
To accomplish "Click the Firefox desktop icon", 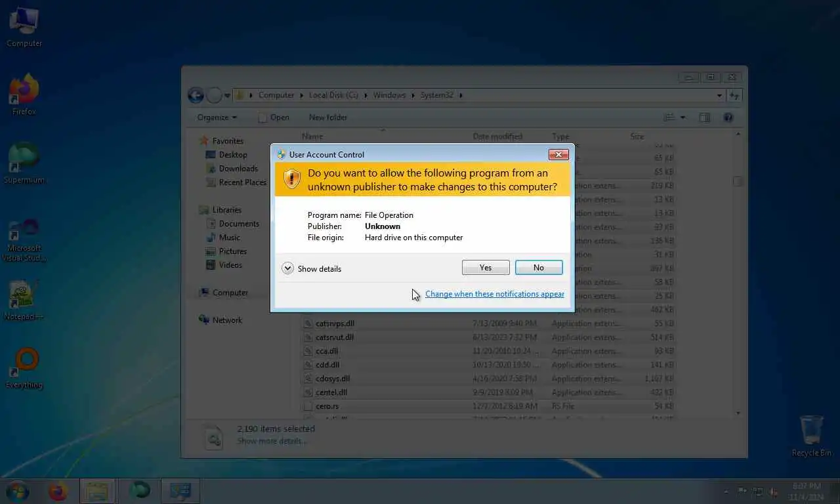I will pyautogui.click(x=24, y=95).
